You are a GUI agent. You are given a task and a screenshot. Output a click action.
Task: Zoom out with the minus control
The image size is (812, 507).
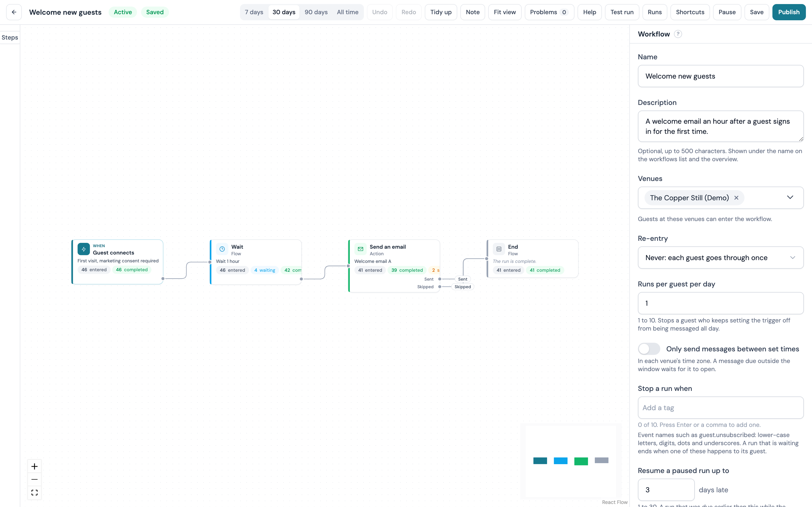(34, 480)
